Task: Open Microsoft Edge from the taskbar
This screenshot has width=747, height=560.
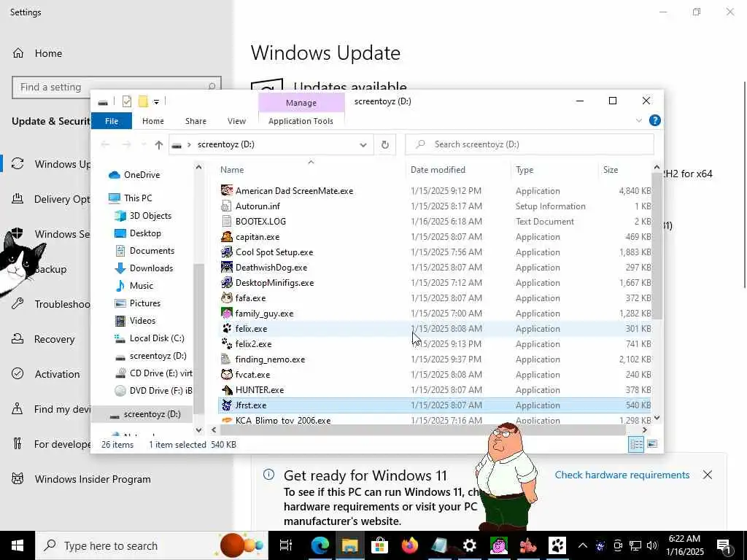Action: pyautogui.click(x=320, y=545)
